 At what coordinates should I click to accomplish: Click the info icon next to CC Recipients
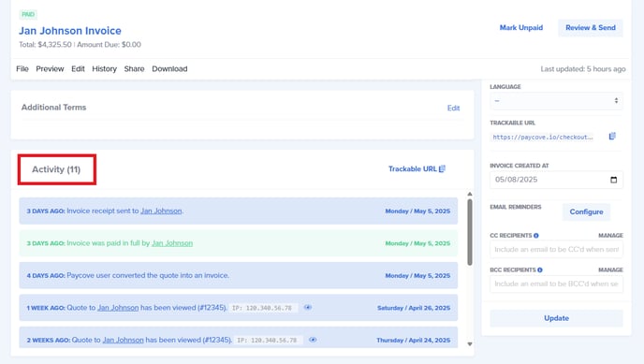coord(536,236)
